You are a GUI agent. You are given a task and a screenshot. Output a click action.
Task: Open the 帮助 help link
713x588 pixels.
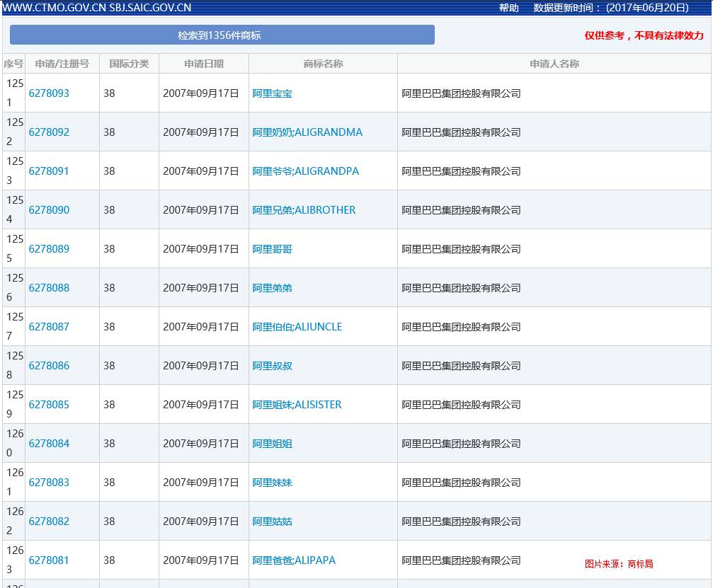(x=508, y=8)
